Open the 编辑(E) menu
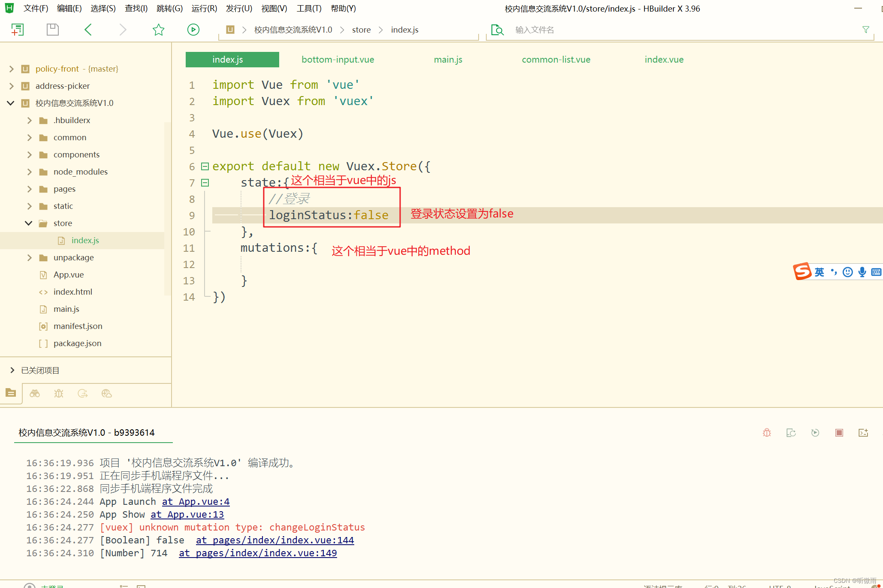 click(69, 9)
